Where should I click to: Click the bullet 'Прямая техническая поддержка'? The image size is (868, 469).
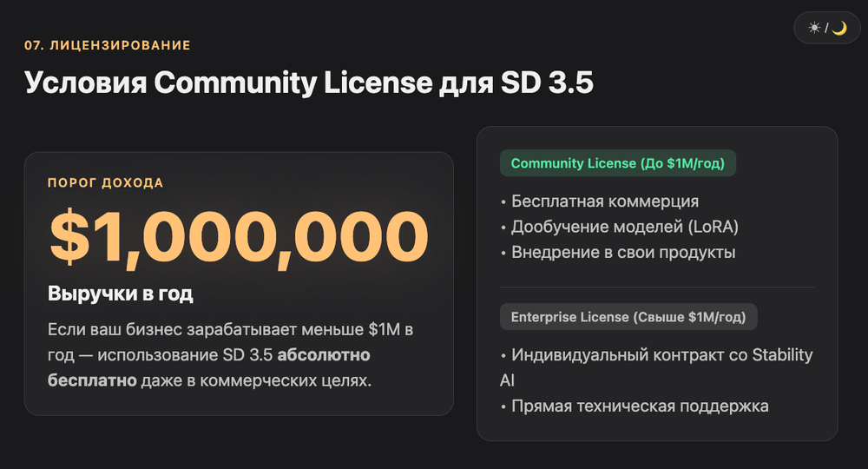pyautogui.click(x=635, y=406)
